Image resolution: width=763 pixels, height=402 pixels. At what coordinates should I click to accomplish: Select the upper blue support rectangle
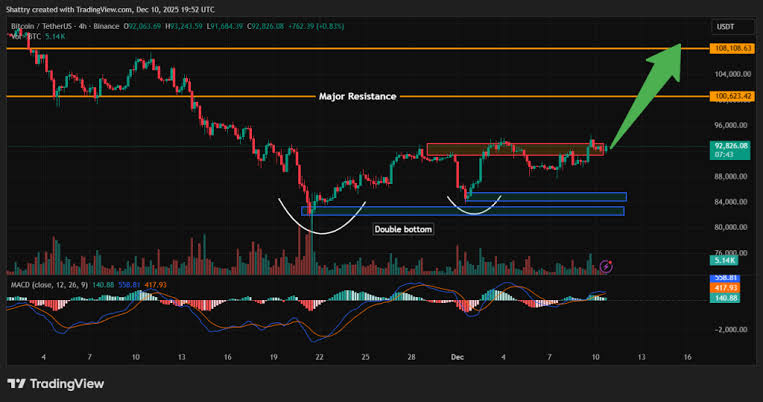click(x=546, y=197)
